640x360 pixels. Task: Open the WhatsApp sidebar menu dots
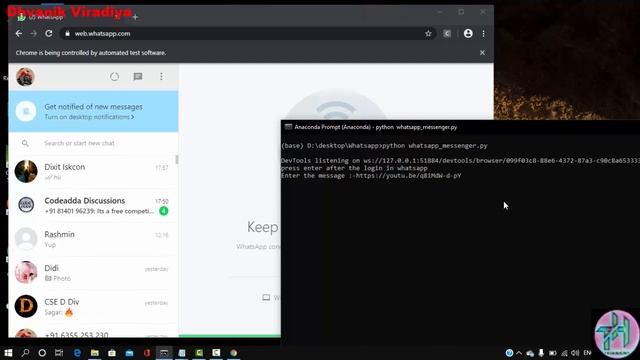[x=161, y=76]
